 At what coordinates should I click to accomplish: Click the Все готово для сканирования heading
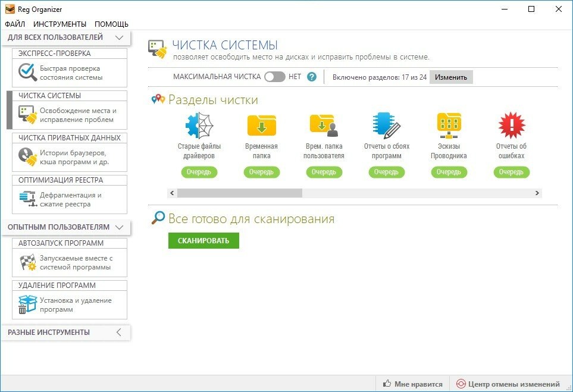click(252, 218)
